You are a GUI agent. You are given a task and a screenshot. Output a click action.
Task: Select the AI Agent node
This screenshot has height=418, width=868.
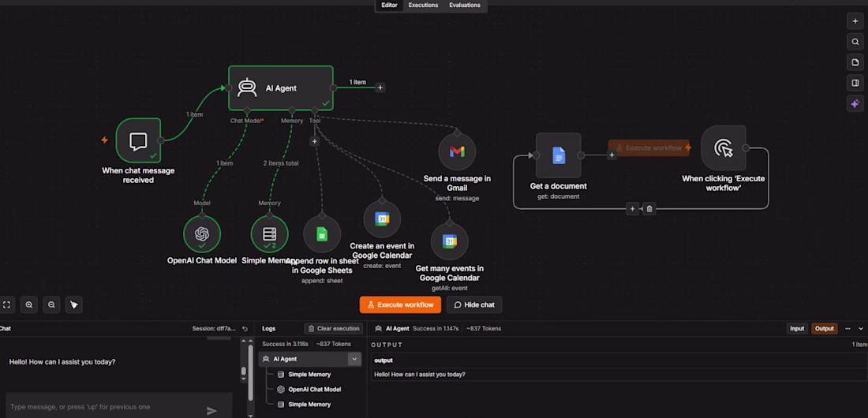coord(281,88)
